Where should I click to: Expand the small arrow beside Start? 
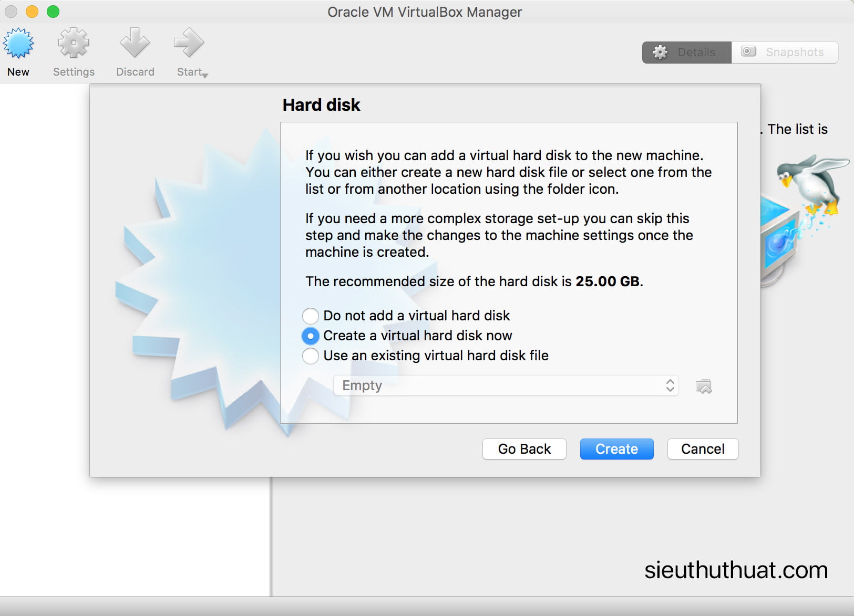[x=205, y=76]
